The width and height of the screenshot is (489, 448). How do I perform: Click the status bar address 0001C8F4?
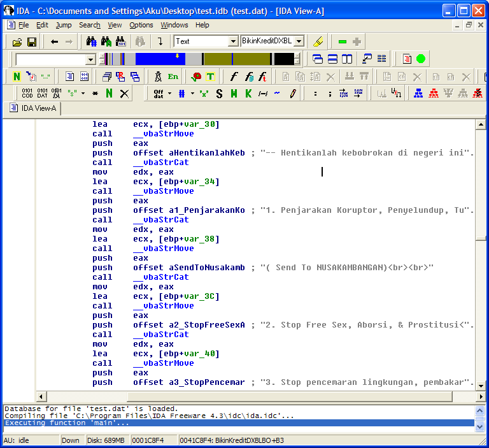click(x=148, y=440)
